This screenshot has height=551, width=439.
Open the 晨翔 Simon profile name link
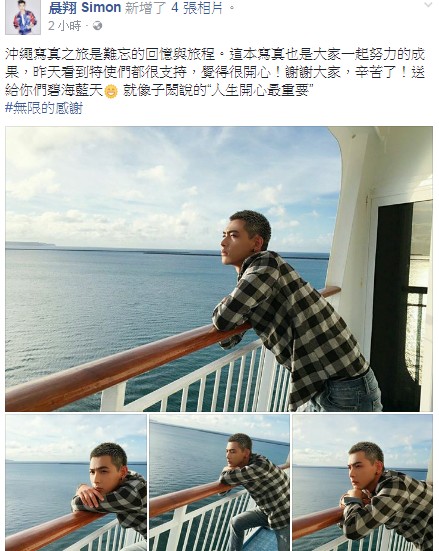click(x=85, y=7)
